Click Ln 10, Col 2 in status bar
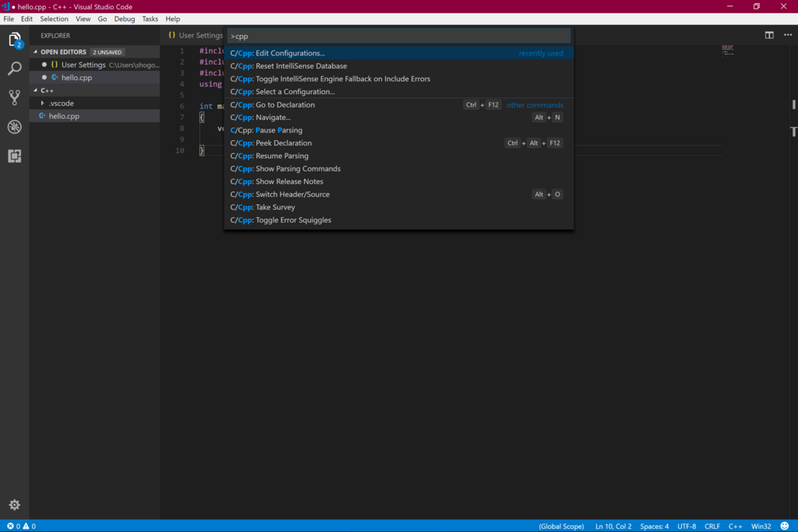Viewport: 798px width, 532px height. click(x=613, y=526)
